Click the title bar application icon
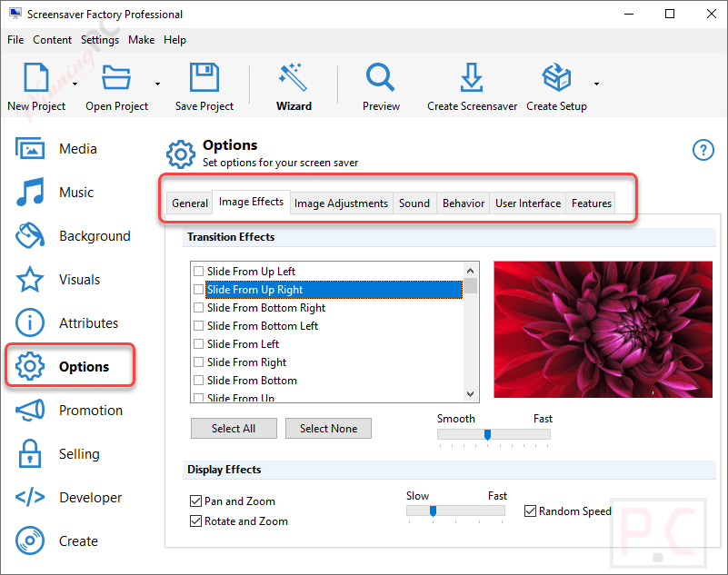Viewport: 728px width, 575px height. coord(15,14)
